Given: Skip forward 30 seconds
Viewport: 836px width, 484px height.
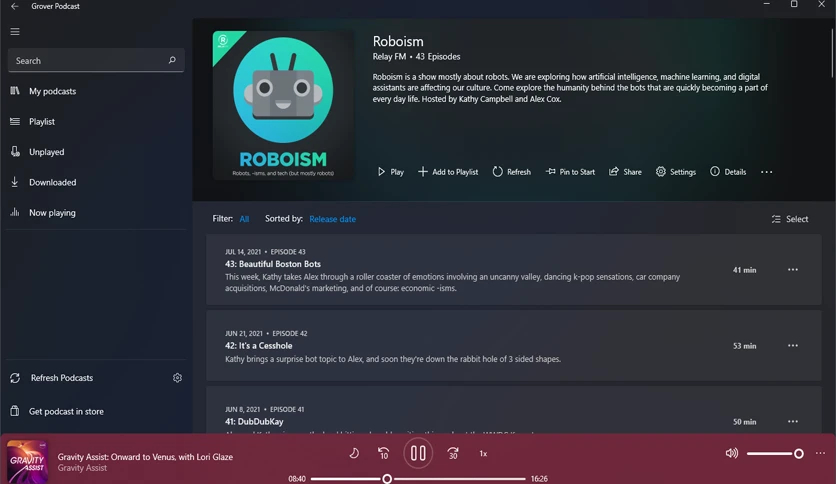Looking at the screenshot, I should click(x=453, y=454).
